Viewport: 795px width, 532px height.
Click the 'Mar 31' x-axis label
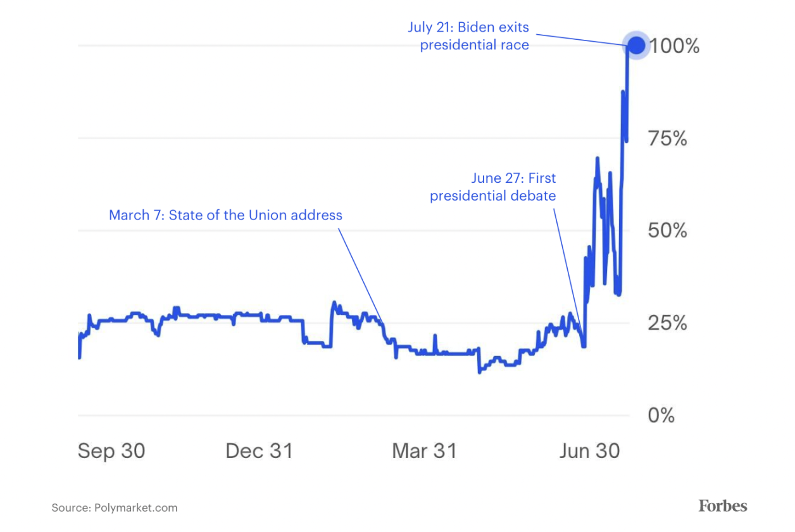(424, 451)
